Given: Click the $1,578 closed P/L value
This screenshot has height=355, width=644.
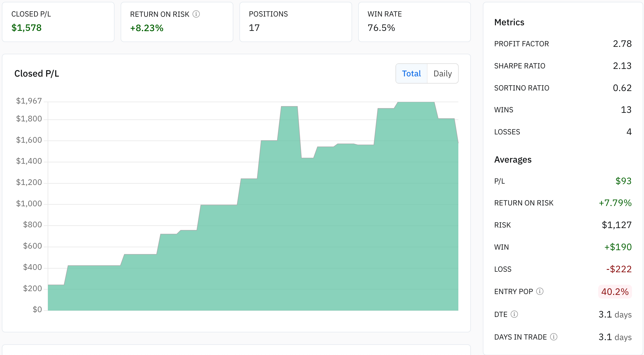Looking at the screenshot, I should click(26, 28).
